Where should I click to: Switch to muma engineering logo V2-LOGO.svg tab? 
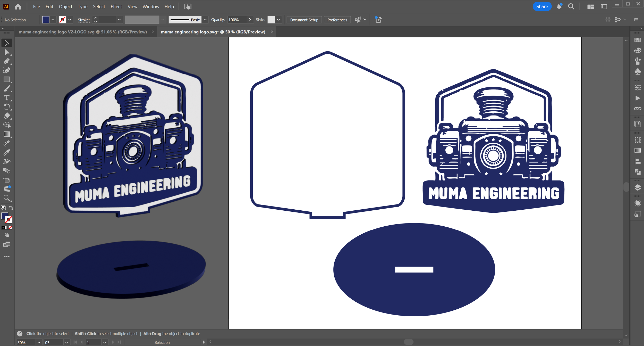pos(83,32)
